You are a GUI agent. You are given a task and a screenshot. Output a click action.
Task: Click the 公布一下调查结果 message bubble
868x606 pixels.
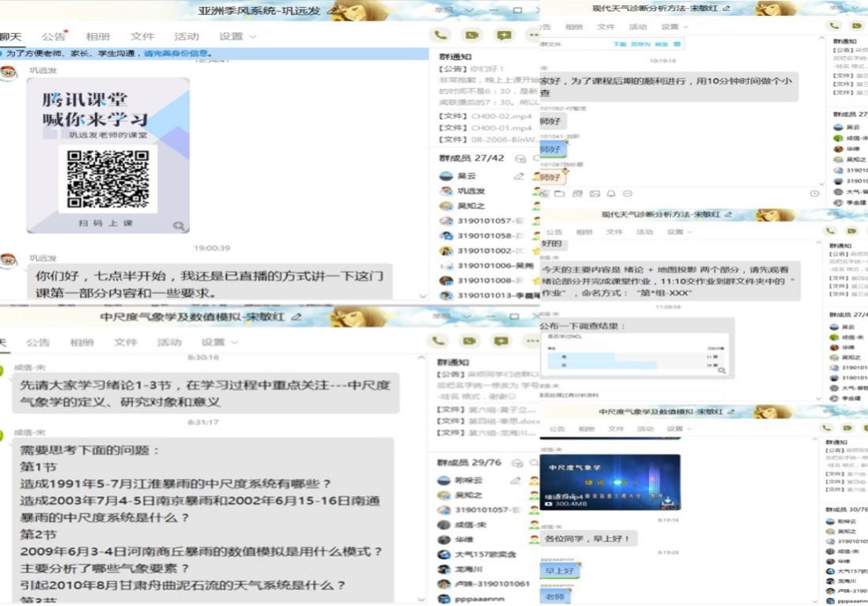[636, 348]
